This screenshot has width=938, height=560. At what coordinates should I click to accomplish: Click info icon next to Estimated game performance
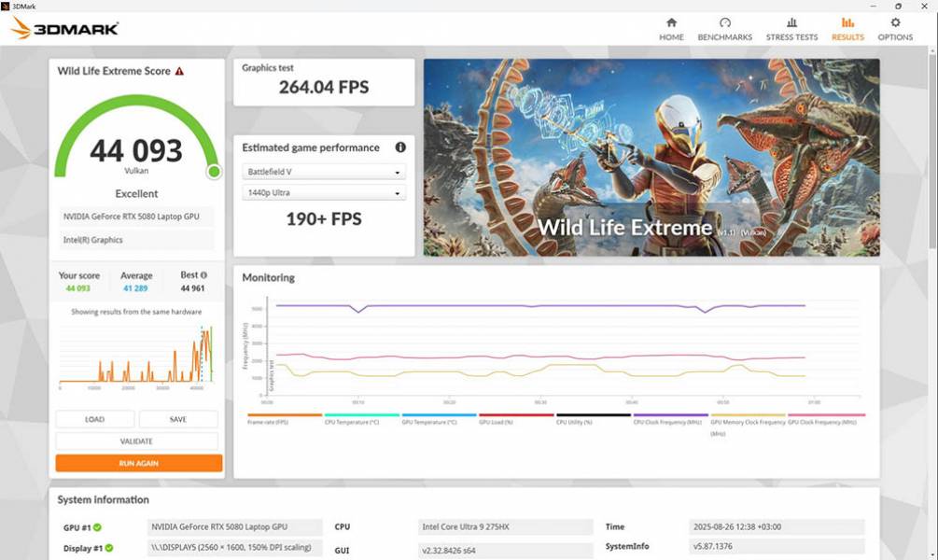400,147
